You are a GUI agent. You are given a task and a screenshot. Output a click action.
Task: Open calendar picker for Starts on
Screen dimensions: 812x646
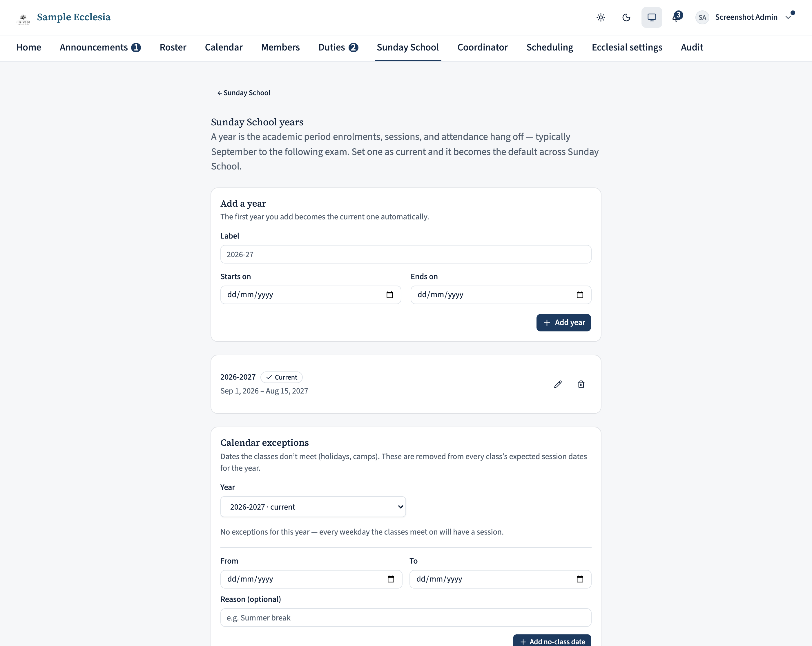[390, 295]
